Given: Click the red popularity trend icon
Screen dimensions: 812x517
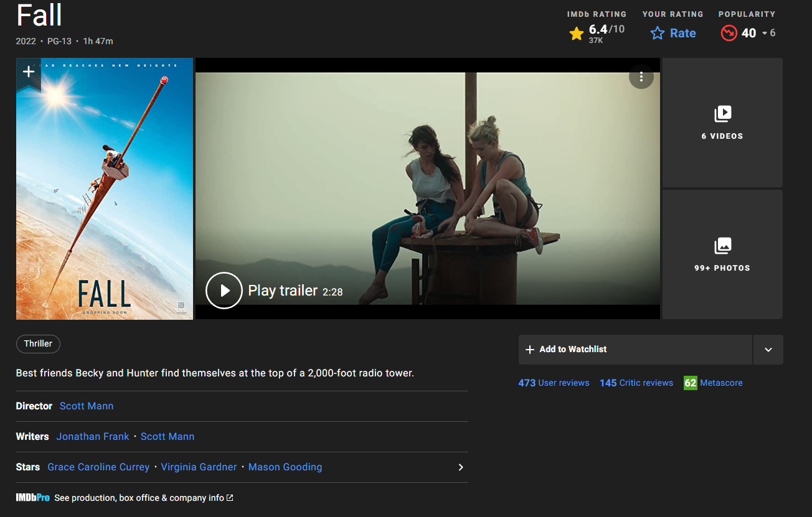Looking at the screenshot, I should pos(729,33).
